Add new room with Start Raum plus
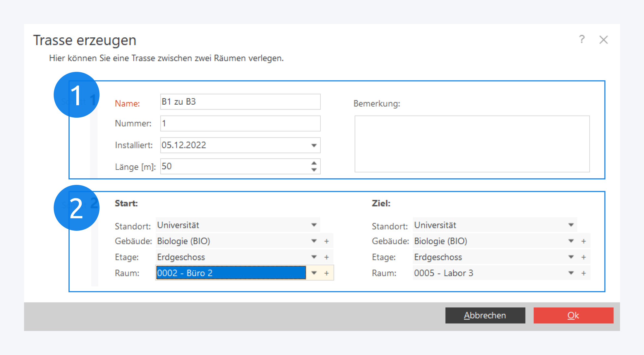 pyautogui.click(x=327, y=273)
